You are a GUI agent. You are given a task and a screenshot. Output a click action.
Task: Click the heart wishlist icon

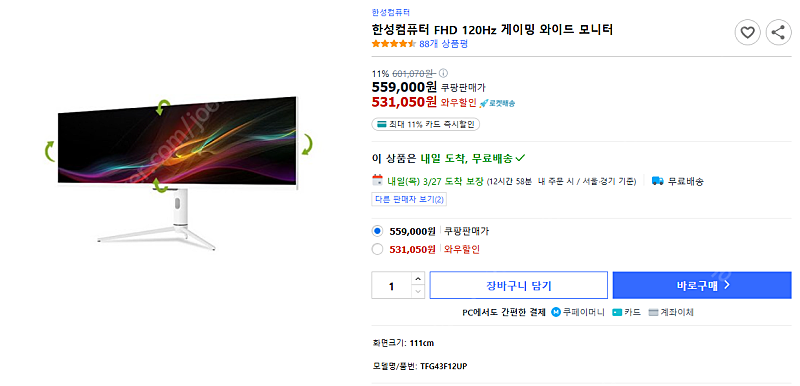[x=747, y=33]
